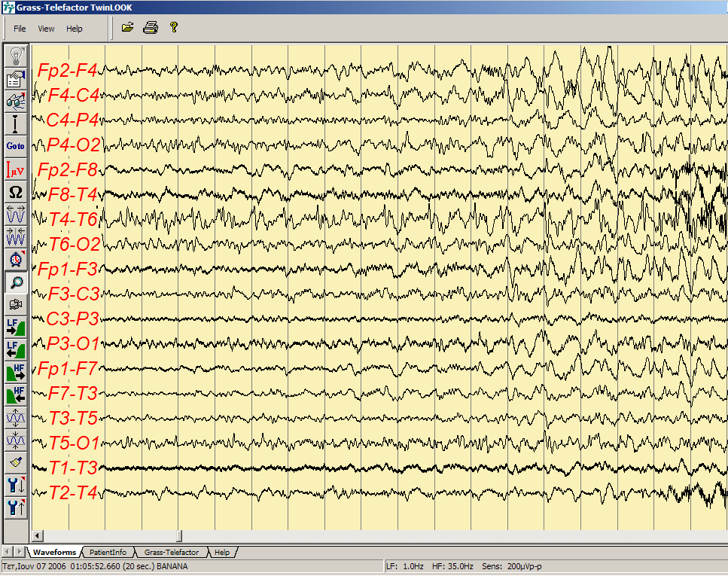Click the tab strip scroll-right arrow
Image resolution: width=728 pixels, height=576 pixels.
[x=19, y=552]
